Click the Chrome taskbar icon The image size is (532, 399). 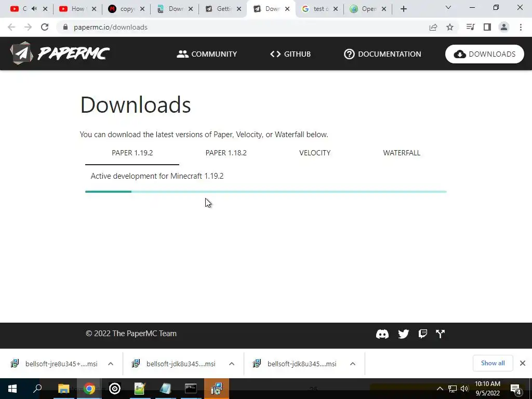[x=89, y=389]
